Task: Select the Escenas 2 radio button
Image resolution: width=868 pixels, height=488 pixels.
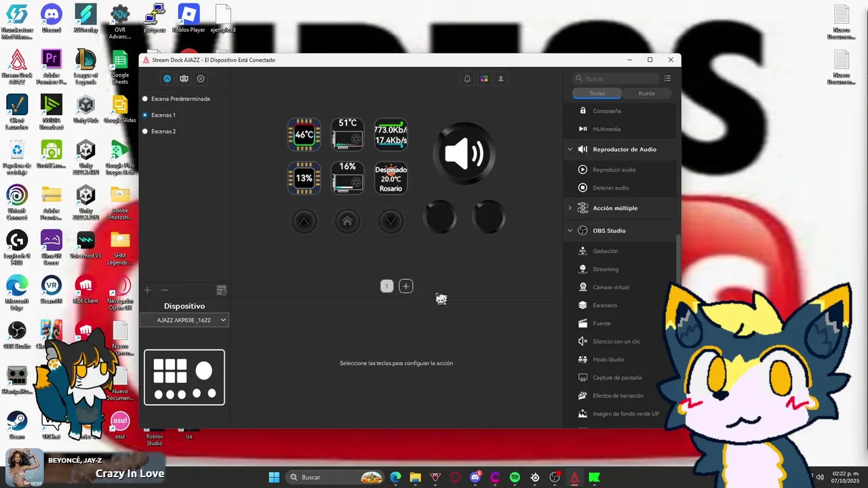Action: (x=144, y=131)
